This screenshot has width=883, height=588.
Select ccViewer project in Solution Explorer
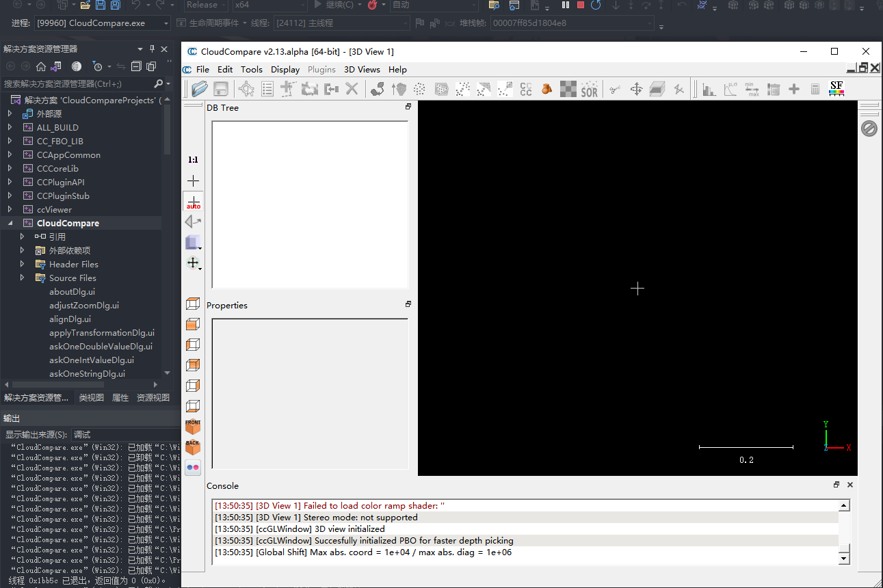pos(54,209)
